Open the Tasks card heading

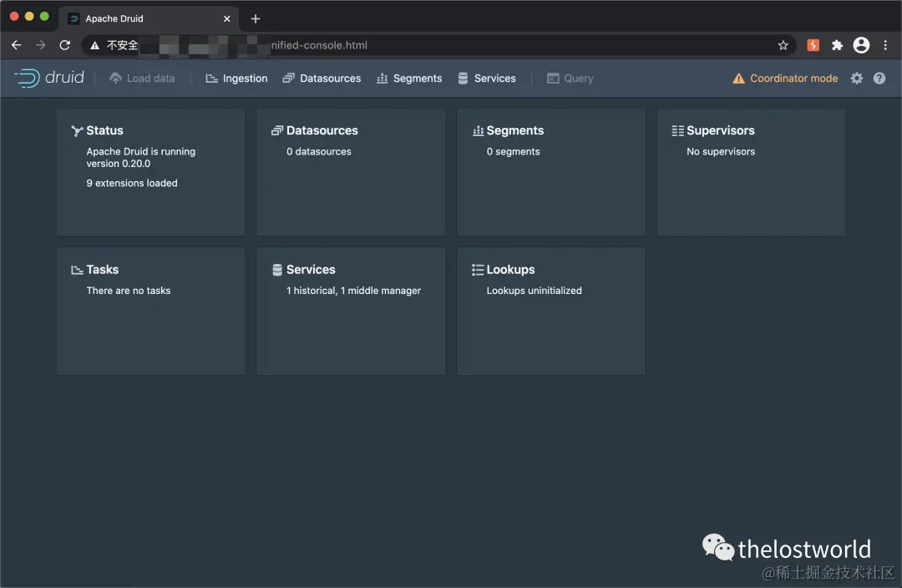[103, 270]
